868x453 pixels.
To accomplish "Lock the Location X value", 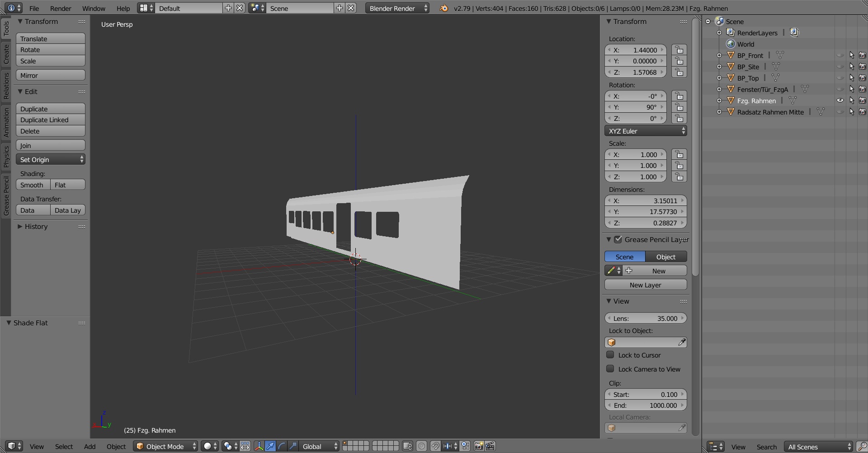I will click(x=679, y=50).
